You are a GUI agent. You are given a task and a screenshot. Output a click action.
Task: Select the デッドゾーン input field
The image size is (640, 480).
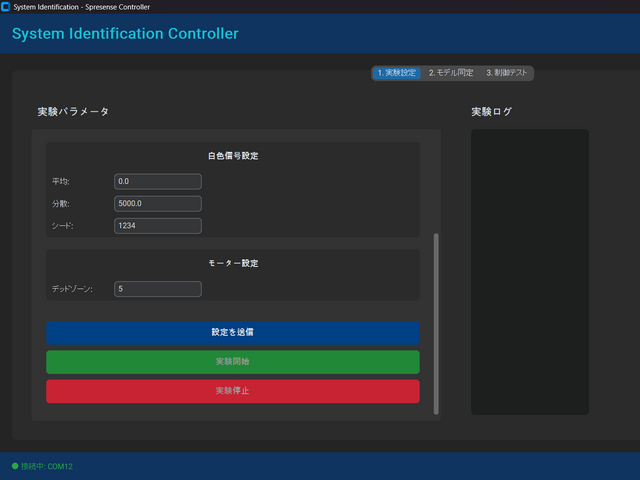point(158,289)
